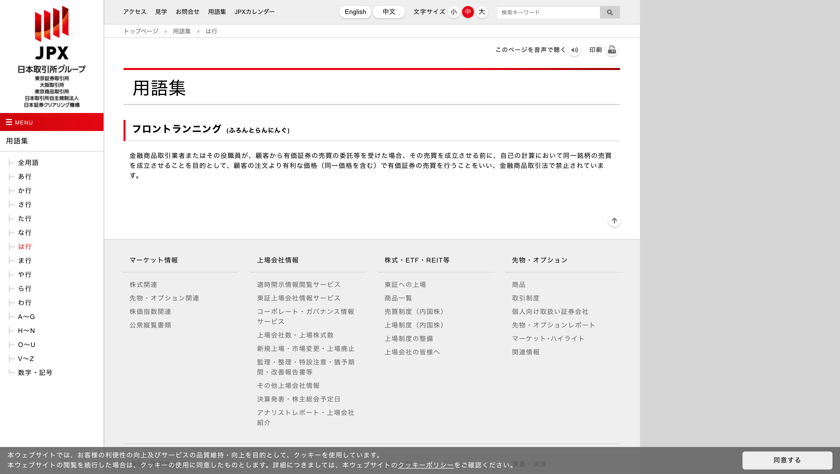
Task: Set text size to small (小)
Action: click(454, 12)
